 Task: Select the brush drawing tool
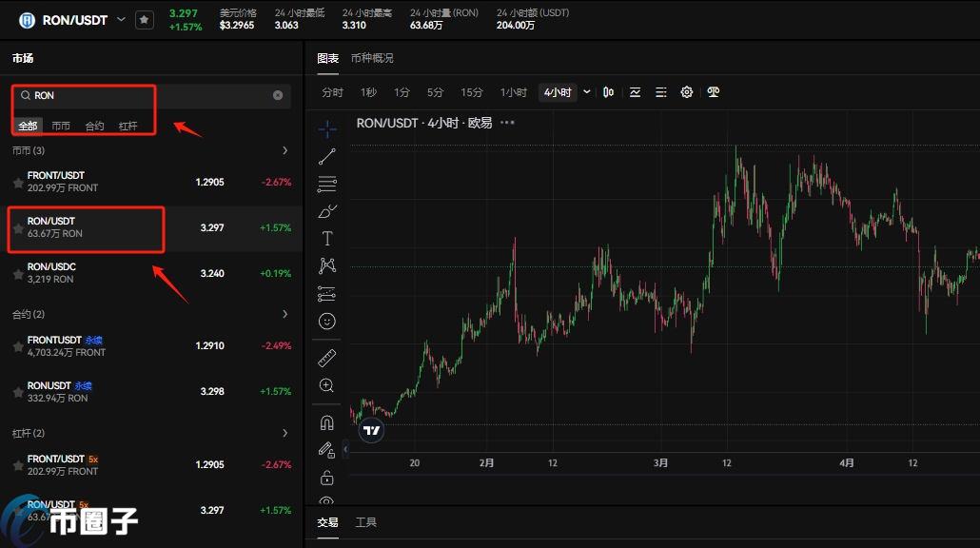(x=327, y=210)
